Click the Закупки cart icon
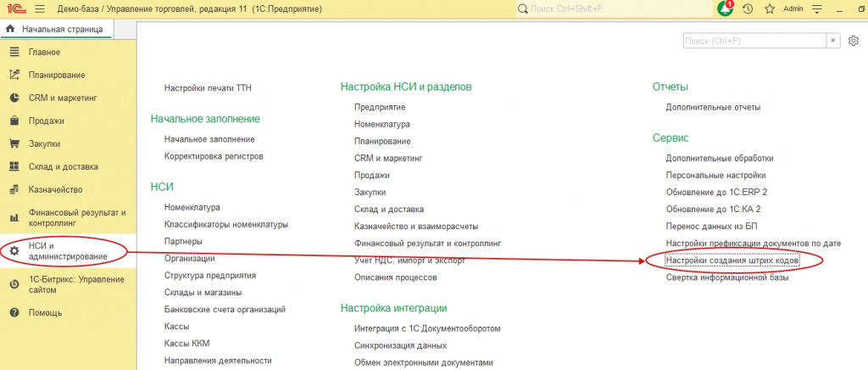Image resolution: width=868 pixels, height=370 pixels. pyautogui.click(x=15, y=143)
